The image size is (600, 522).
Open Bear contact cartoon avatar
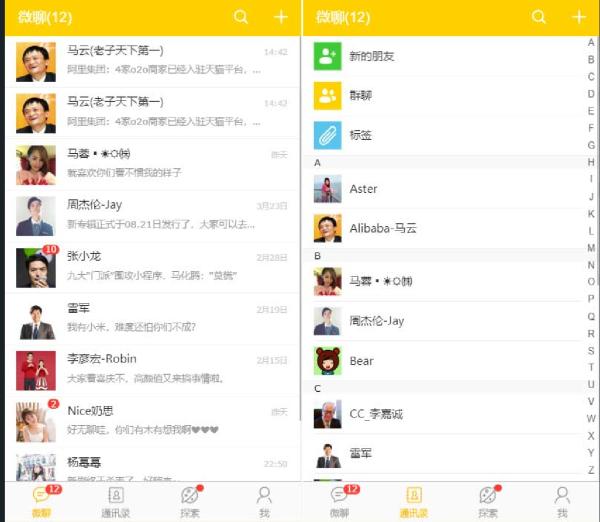click(x=328, y=361)
